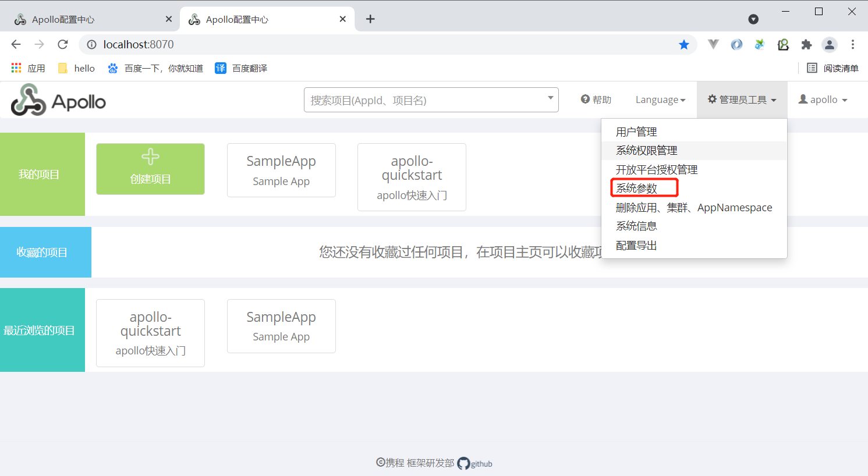868x476 pixels.
Task: Open the browser extensions puzzle icon
Action: tap(806, 44)
